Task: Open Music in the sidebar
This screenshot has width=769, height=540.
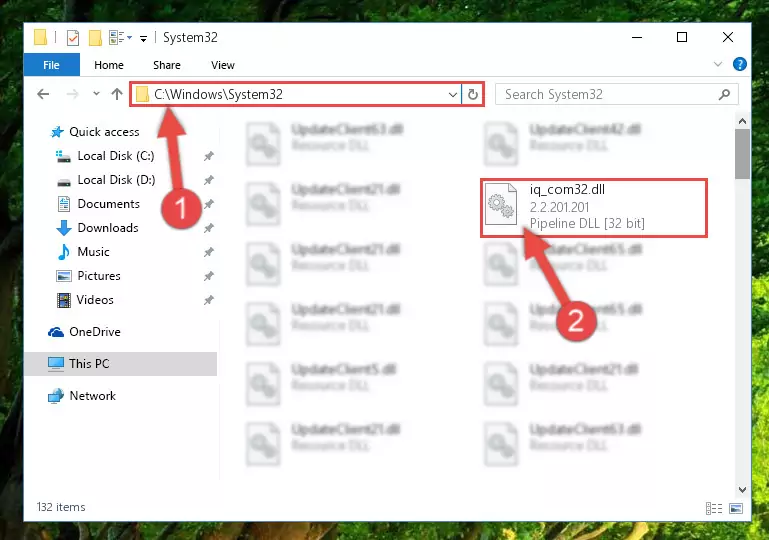Action: pos(93,252)
